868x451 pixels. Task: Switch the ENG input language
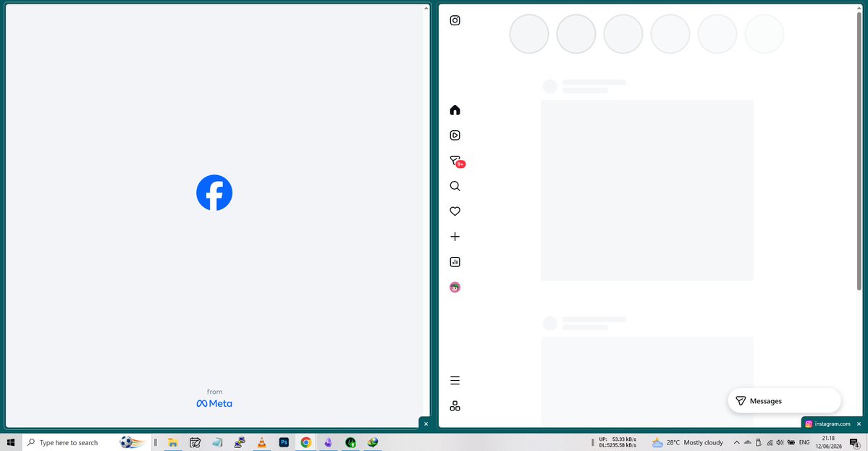coord(804,442)
